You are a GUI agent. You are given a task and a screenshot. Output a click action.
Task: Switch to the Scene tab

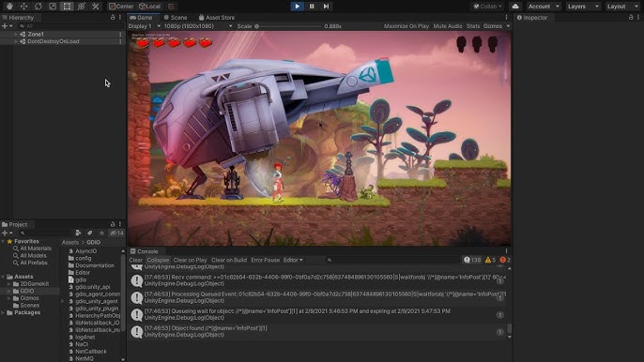[x=176, y=18]
